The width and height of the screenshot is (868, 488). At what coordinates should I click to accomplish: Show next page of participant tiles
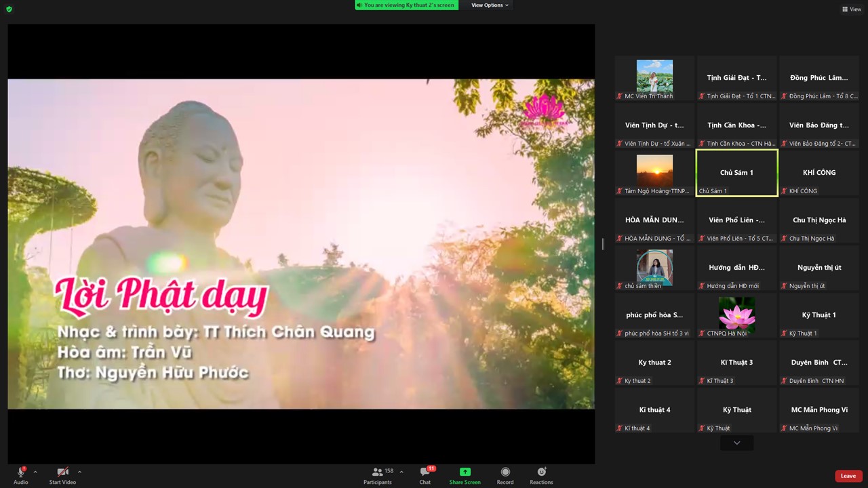pyautogui.click(x=737, y=443)
